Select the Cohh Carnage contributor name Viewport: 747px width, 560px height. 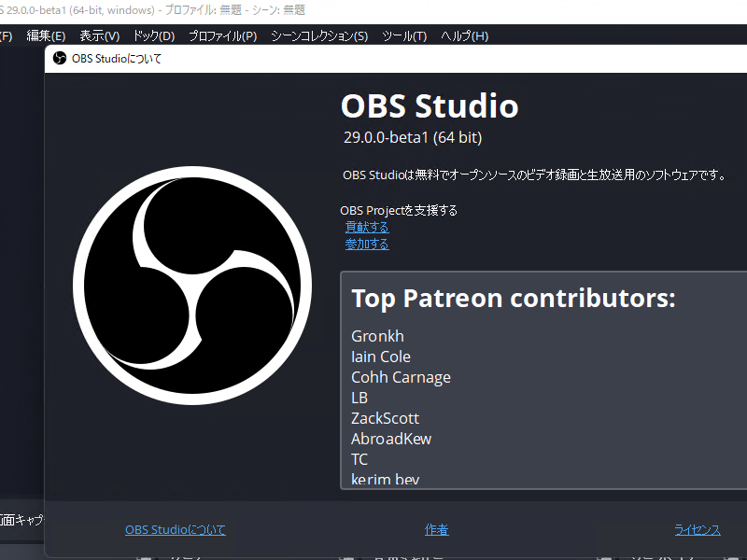point(401,377)
